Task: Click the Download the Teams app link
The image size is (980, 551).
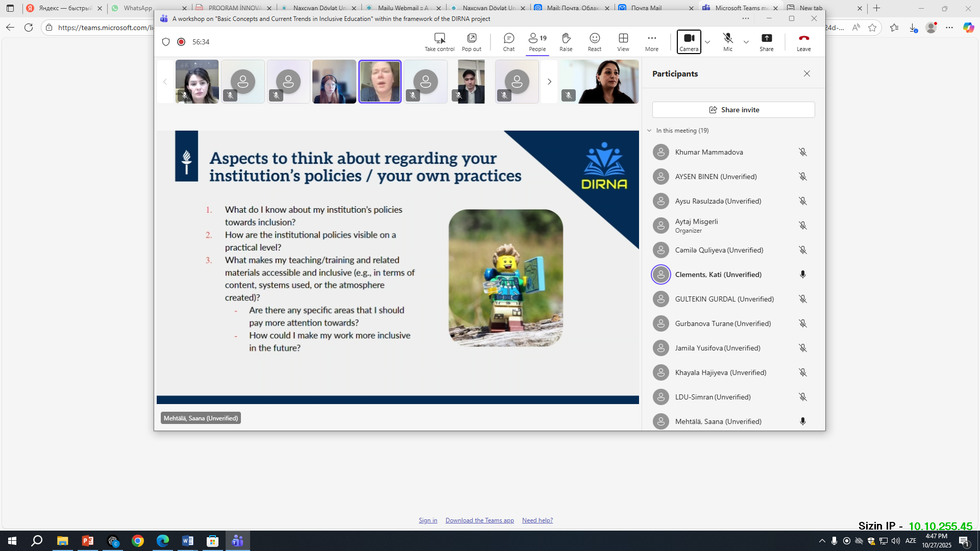Action: pos(479,520)
